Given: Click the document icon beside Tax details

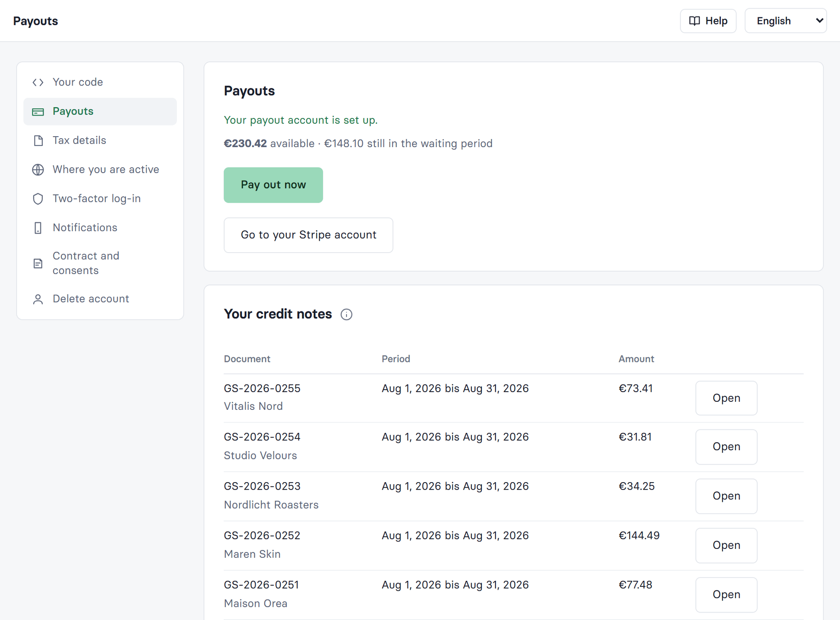Looking at the screenshot, I should [38, 141].
